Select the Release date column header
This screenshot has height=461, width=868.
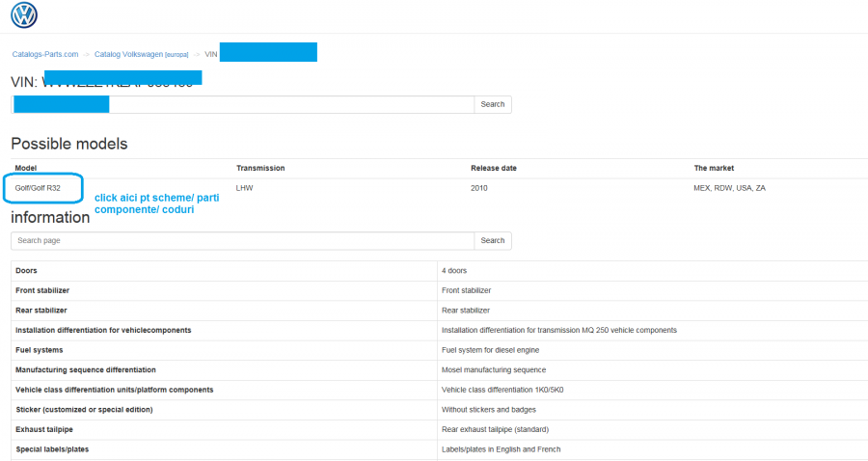pos(494,168)
